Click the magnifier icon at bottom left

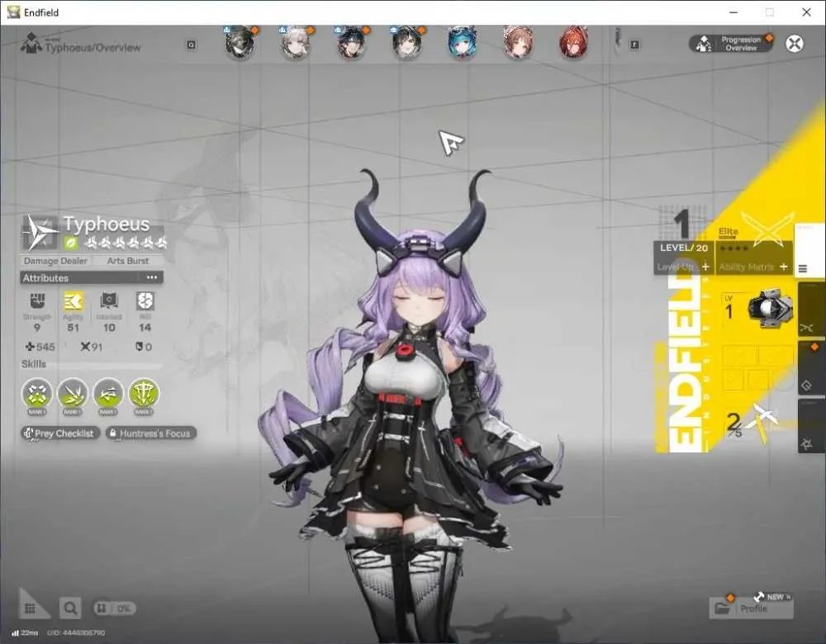(70, 608)
